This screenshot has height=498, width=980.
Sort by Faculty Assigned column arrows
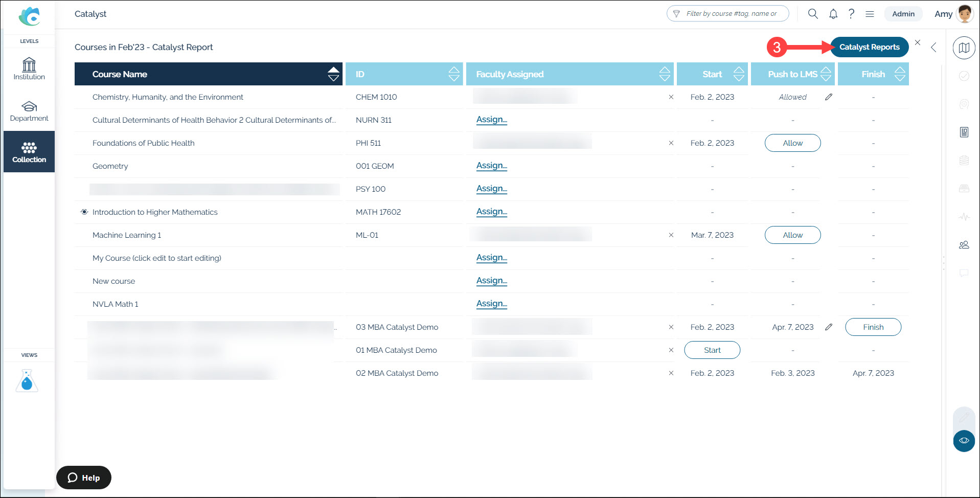coord(665,74)
